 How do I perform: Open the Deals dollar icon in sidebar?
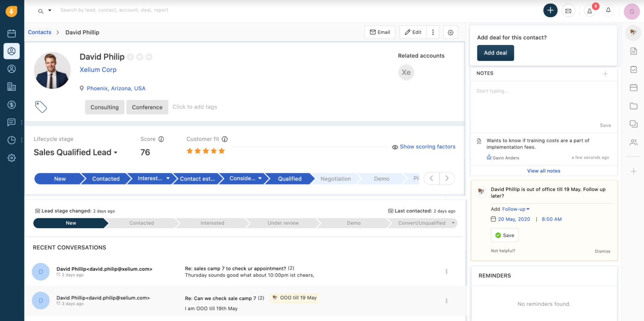12,105
